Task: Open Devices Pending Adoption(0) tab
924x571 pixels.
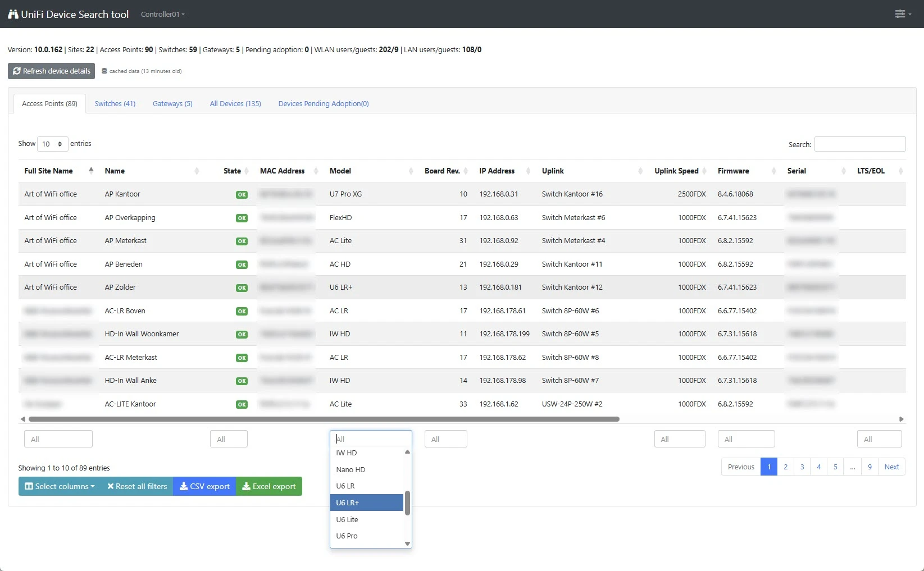Action: click(324, 103)
